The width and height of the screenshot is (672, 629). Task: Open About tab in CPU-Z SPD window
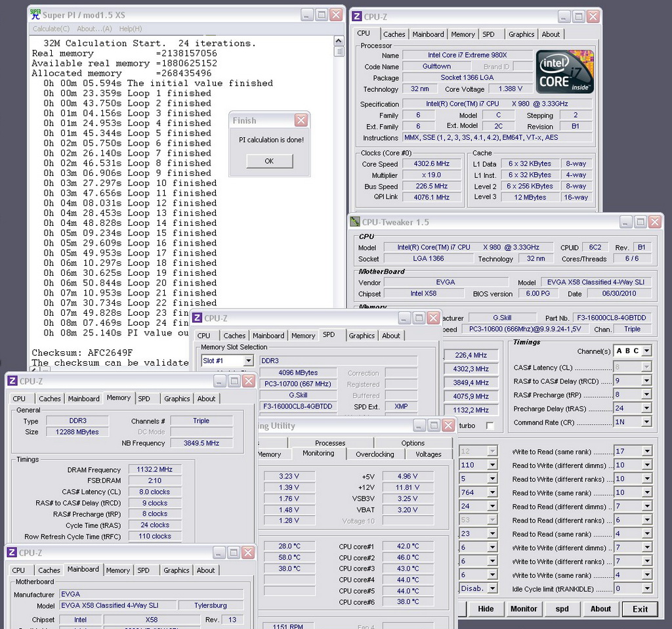(x=391, y=336)
